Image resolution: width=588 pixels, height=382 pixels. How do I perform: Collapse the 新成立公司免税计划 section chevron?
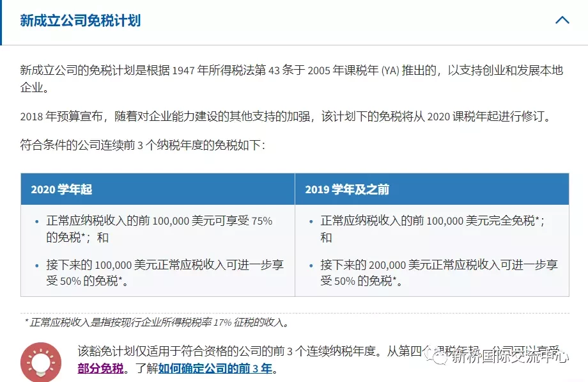(562, 20)
